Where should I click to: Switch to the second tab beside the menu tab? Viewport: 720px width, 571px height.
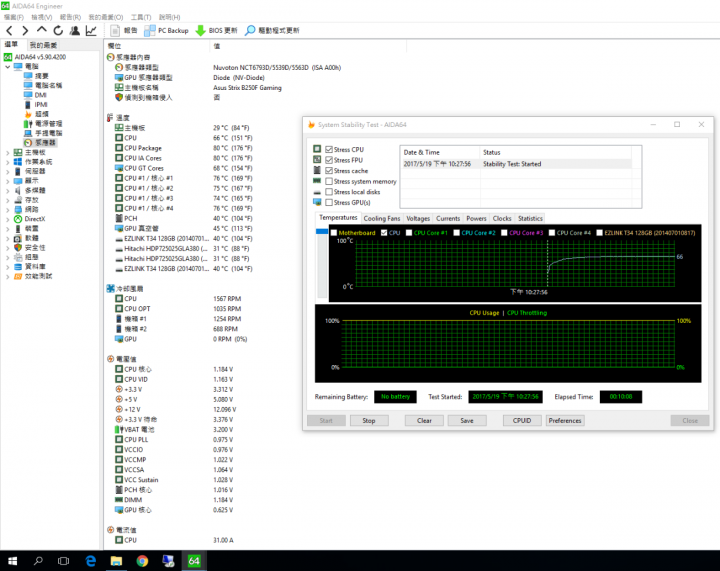(x=43, y=45)
